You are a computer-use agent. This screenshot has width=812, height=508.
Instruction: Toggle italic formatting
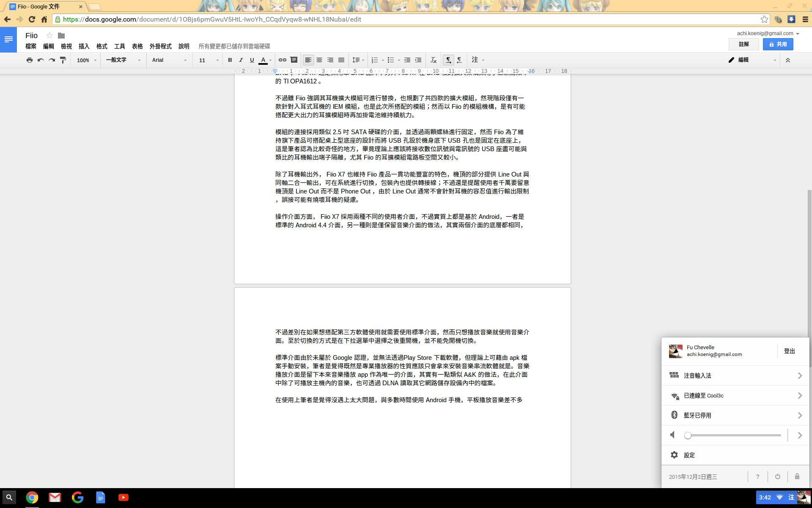241,60
